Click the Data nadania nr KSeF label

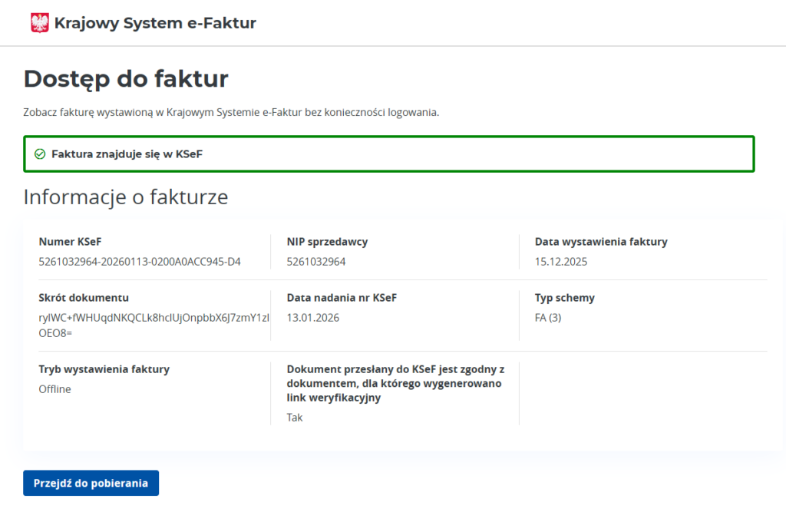pos(342,298)
